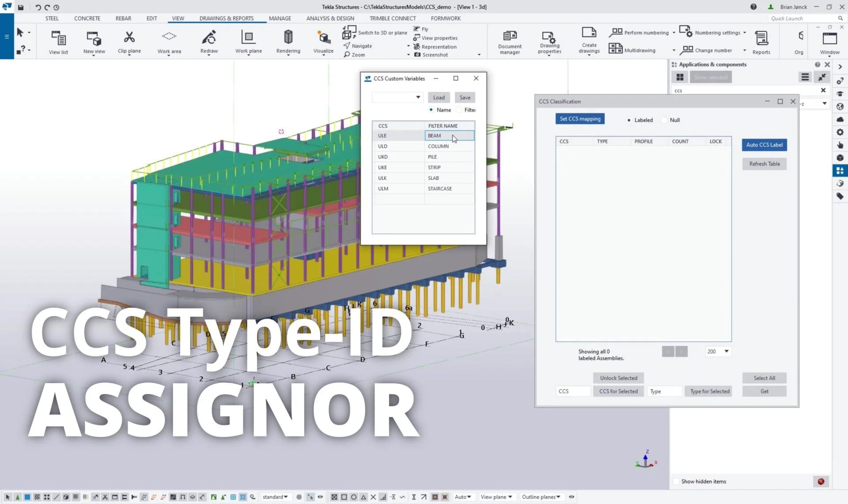Select the COLUMN filter name cell

[450, 146]
